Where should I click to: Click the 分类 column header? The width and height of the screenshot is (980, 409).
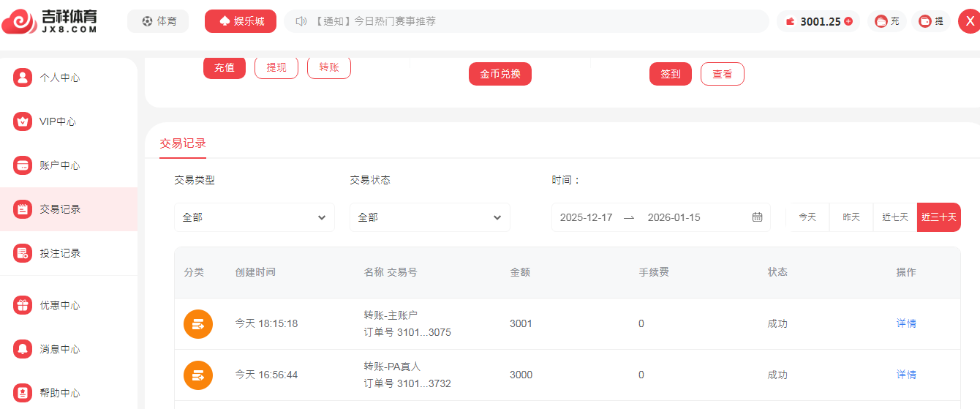tap(194, 272)
